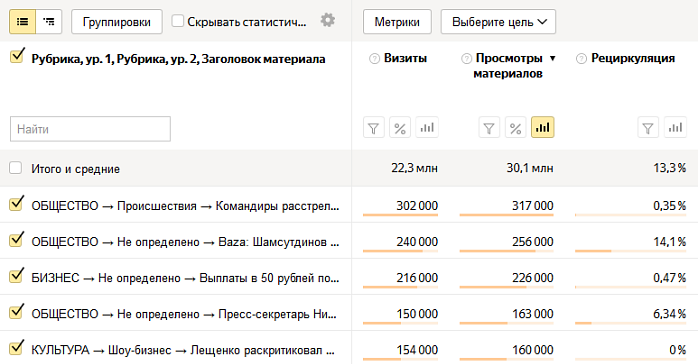Viewport: 698px width, 364px height.
Task: Check the Итого и средние row checkbox
Action: (x=16, y=168)
